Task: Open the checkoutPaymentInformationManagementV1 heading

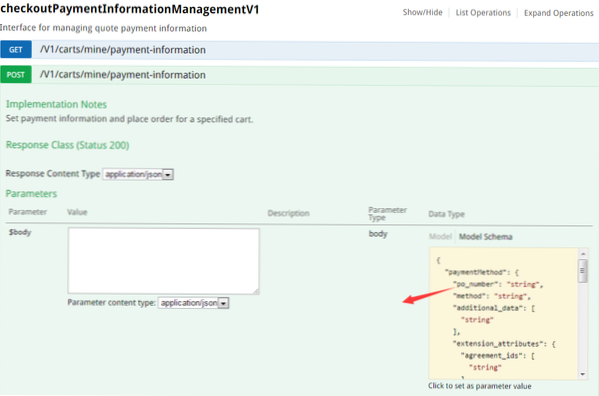Action: (130, 9)
